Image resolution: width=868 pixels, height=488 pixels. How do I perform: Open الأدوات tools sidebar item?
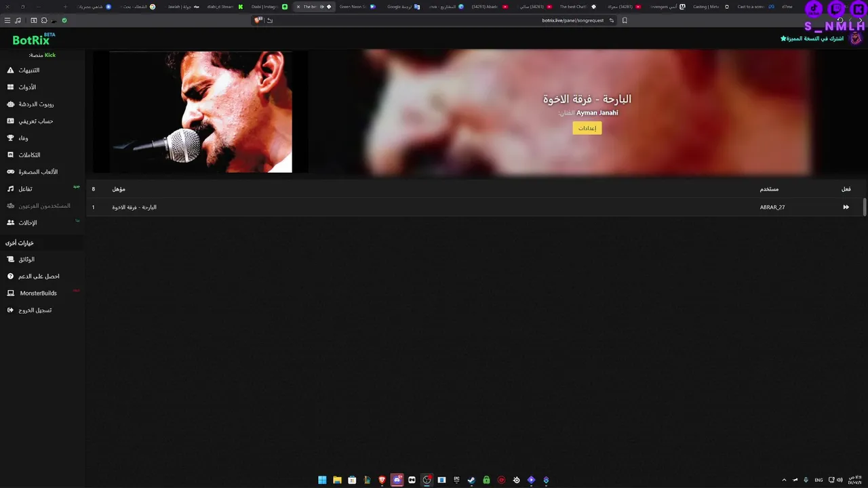(x=22, y=87)
